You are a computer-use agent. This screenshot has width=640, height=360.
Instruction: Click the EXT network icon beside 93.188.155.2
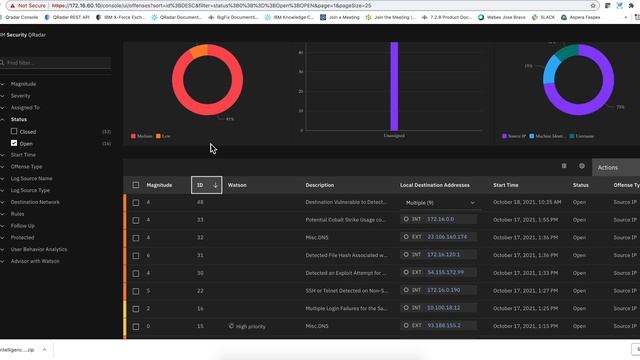coord(406,326)
